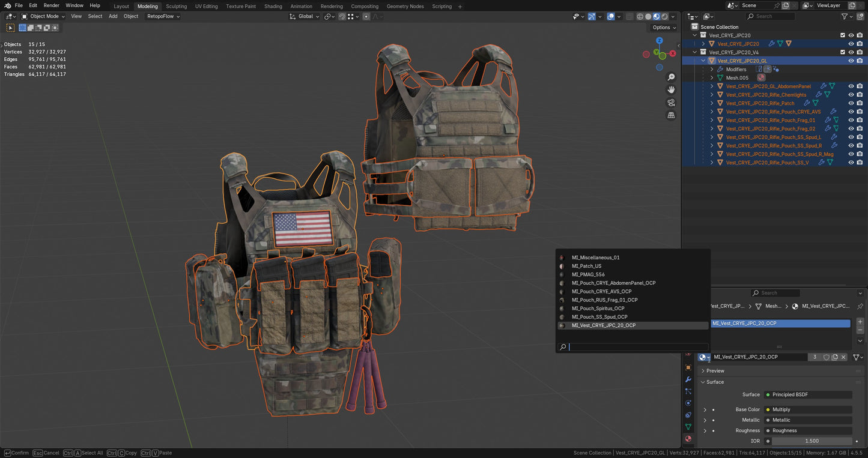Image resolution: width=868 pixels, height=458 pixels.
Task: Open the outliner filter funnel icon
Action: pos(845,16)
